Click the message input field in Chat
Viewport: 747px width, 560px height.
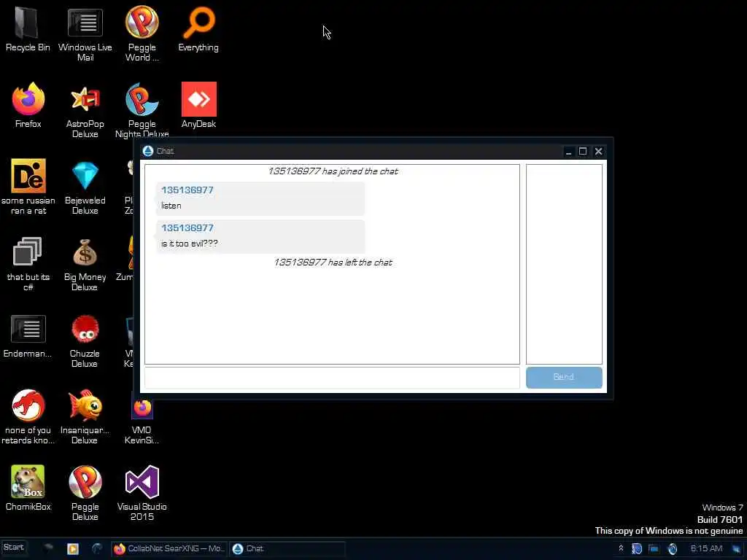tap(332, 378)
